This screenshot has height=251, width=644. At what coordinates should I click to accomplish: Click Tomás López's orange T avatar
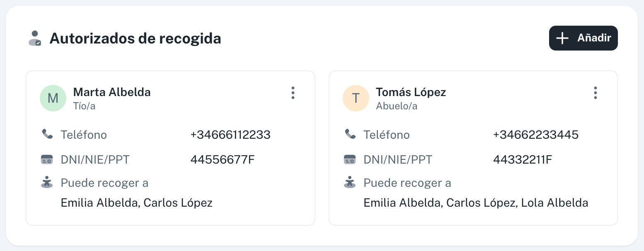(356, 98)
